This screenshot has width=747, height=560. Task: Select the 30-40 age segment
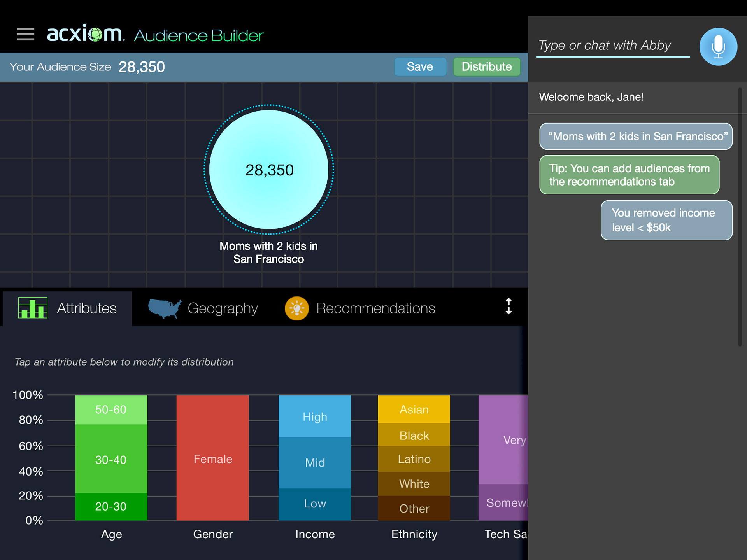(x=111, y=459)
